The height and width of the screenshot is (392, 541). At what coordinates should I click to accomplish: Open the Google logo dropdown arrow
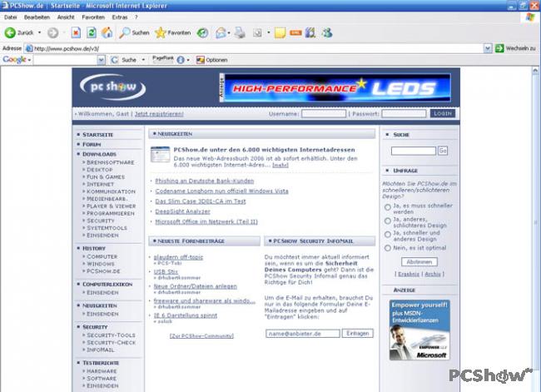click(x=29, y=60)
